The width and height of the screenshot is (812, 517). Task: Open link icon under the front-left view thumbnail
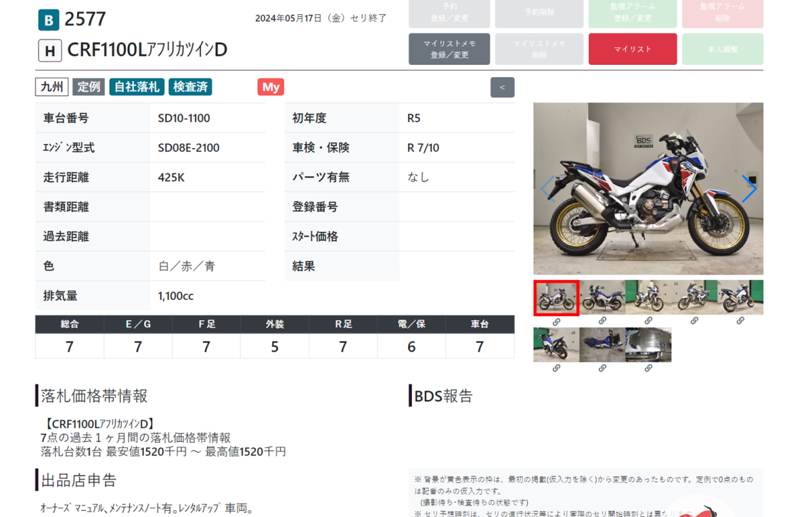pos(694,321)
